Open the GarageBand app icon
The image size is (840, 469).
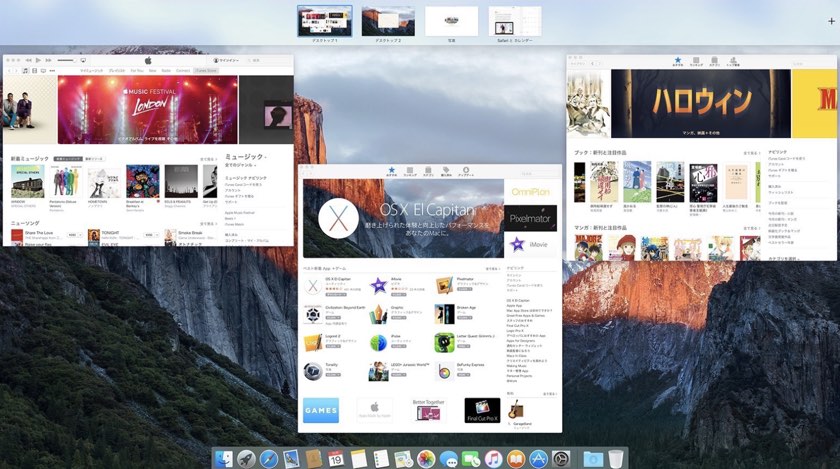[515, 411]
